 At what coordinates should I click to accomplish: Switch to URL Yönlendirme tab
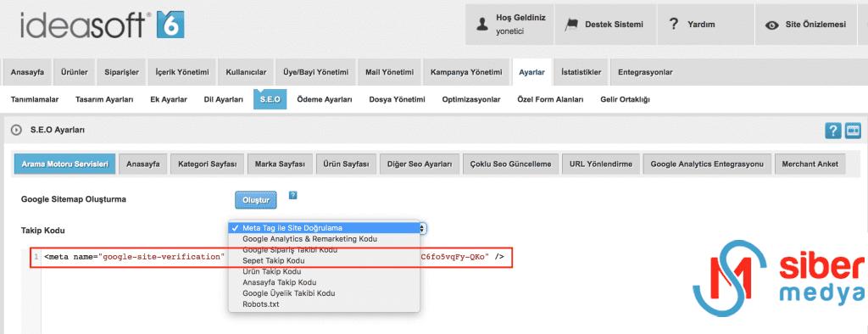click(x=601, y=164)
